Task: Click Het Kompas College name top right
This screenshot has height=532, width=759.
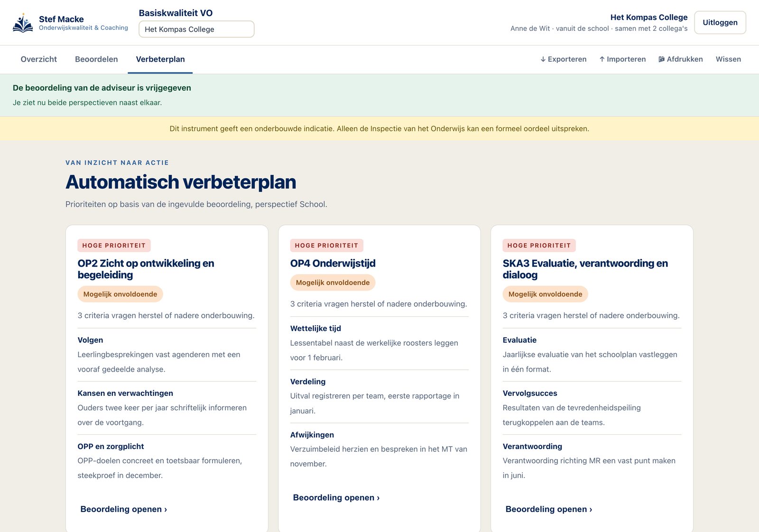Action: 648,17
